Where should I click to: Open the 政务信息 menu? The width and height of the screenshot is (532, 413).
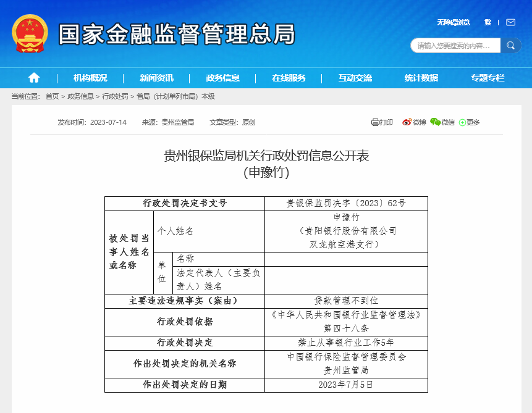222,78
